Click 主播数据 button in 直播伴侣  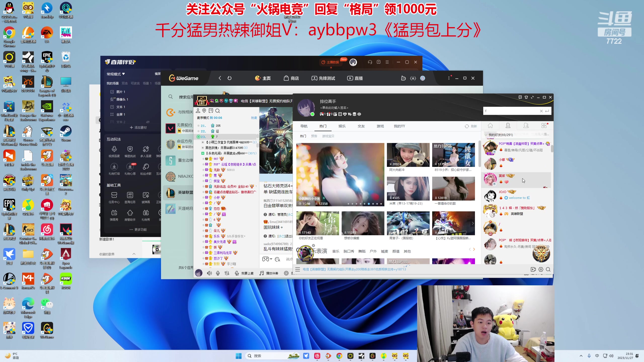(330, 62)
